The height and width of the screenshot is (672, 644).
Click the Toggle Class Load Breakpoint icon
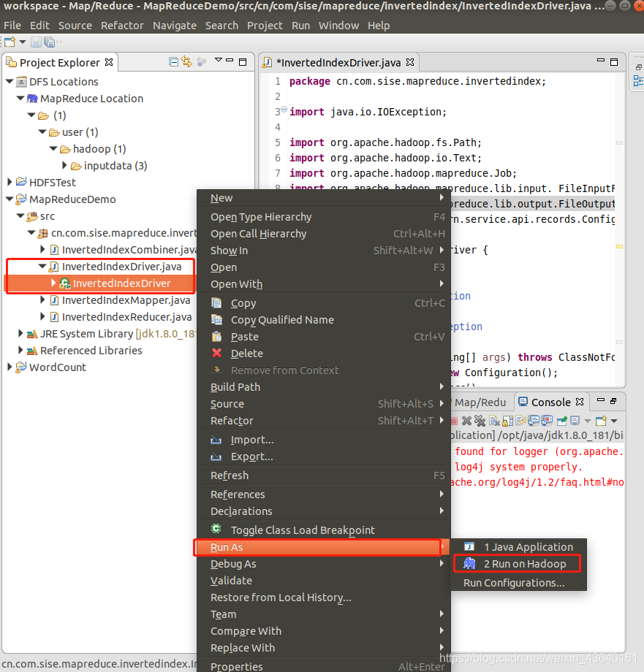[x=216, y=530]
